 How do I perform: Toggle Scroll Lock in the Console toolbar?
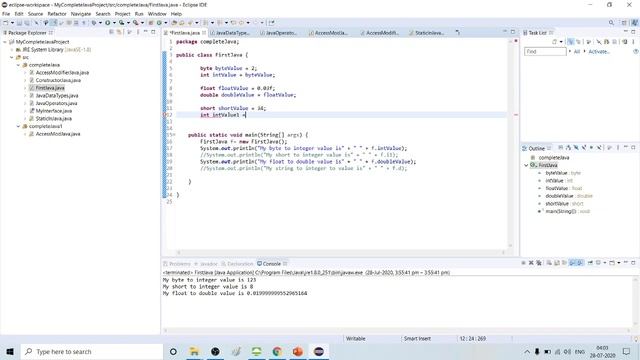pos(557,263)
